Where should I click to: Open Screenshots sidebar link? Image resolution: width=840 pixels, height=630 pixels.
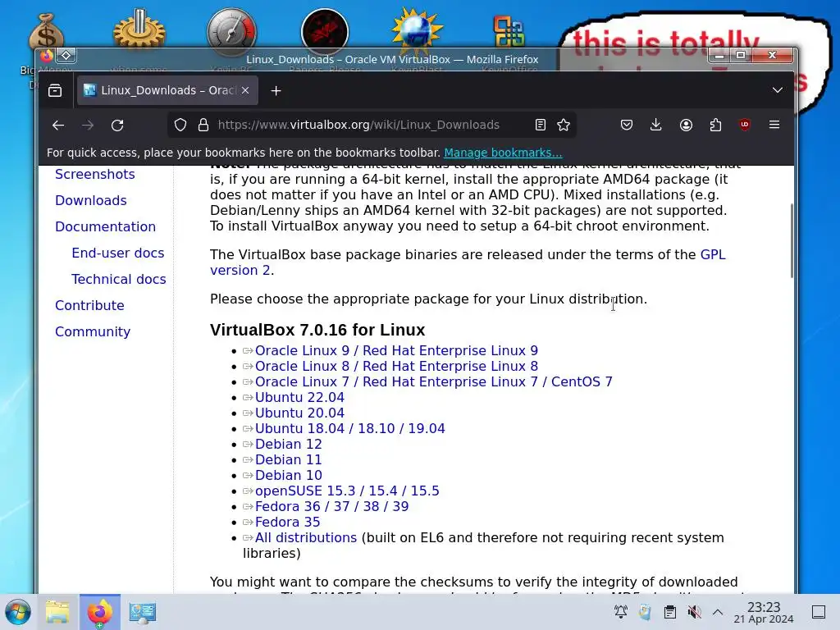(95, 174)
